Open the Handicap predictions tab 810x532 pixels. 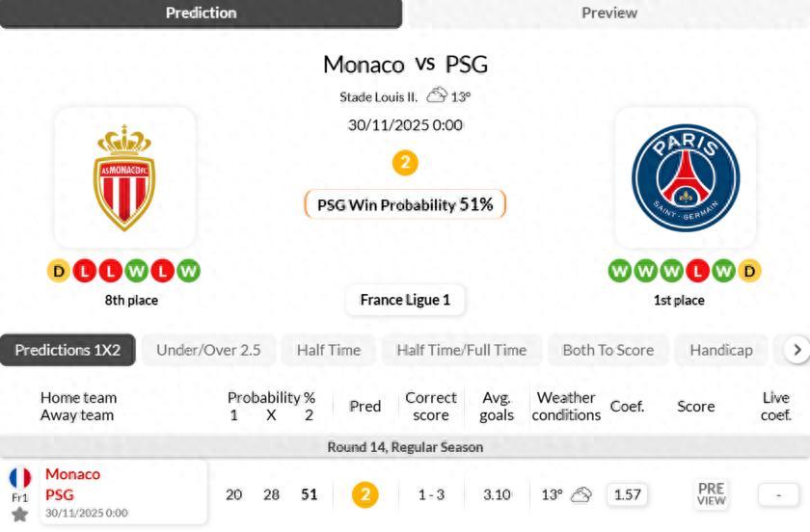point(720,350)
